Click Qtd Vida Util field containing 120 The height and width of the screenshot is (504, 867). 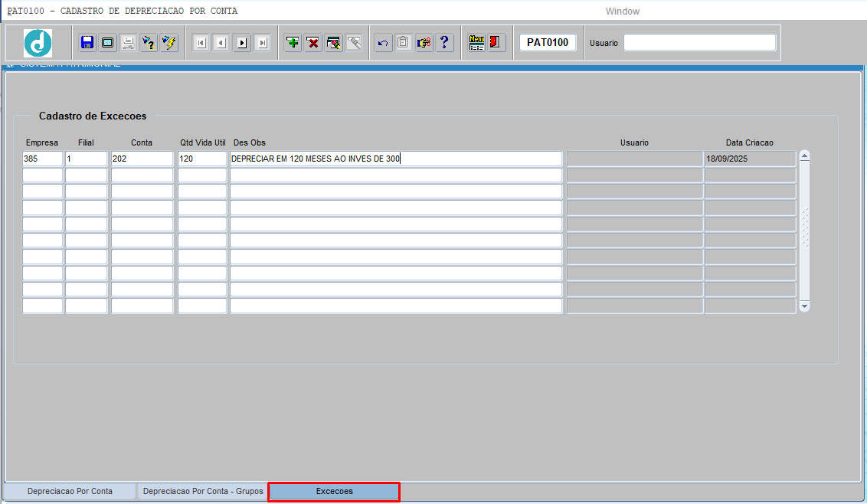(x=202, y=159)
